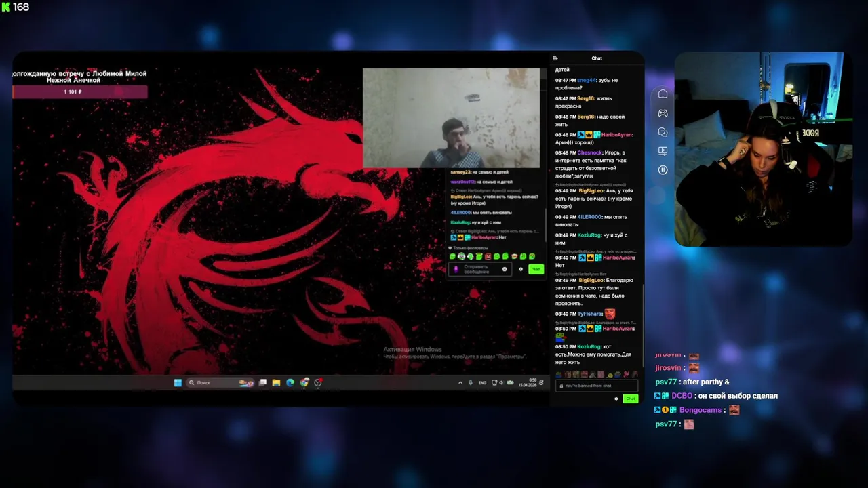Select the first green emote in embedded chat row
Screen dimensions: 868x488
click(x=452, y=256)
